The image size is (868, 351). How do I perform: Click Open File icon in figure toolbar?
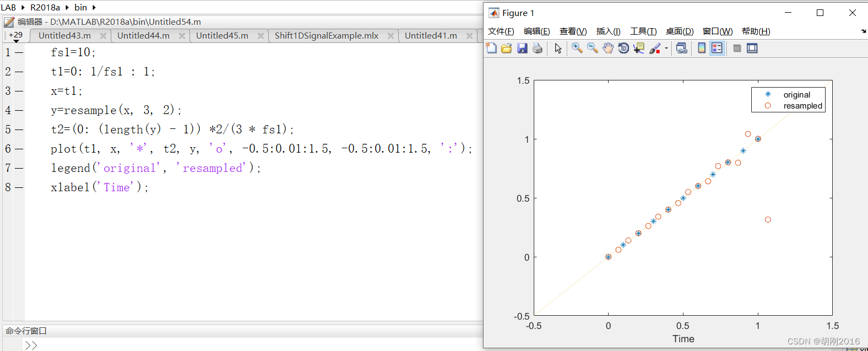(x=507, y=48)
